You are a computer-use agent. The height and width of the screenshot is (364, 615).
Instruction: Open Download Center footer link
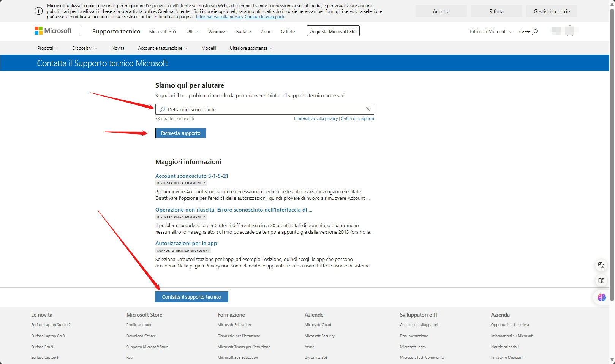141,336
